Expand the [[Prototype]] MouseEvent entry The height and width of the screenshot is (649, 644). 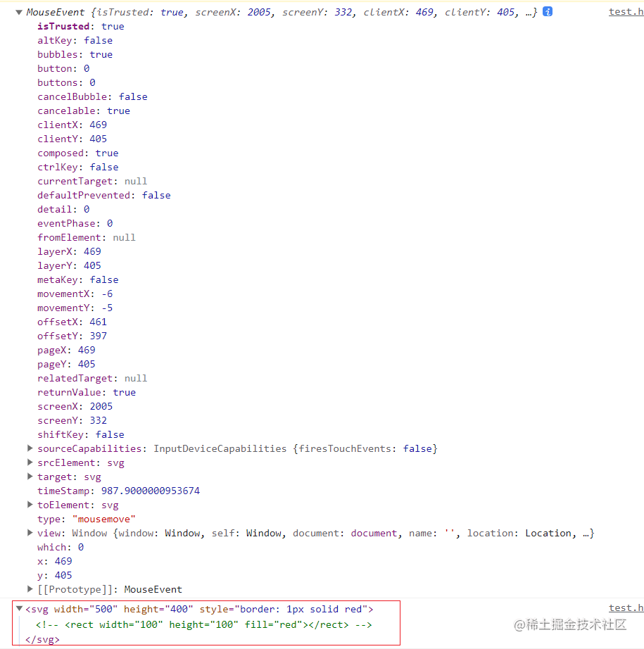(30, 589)
